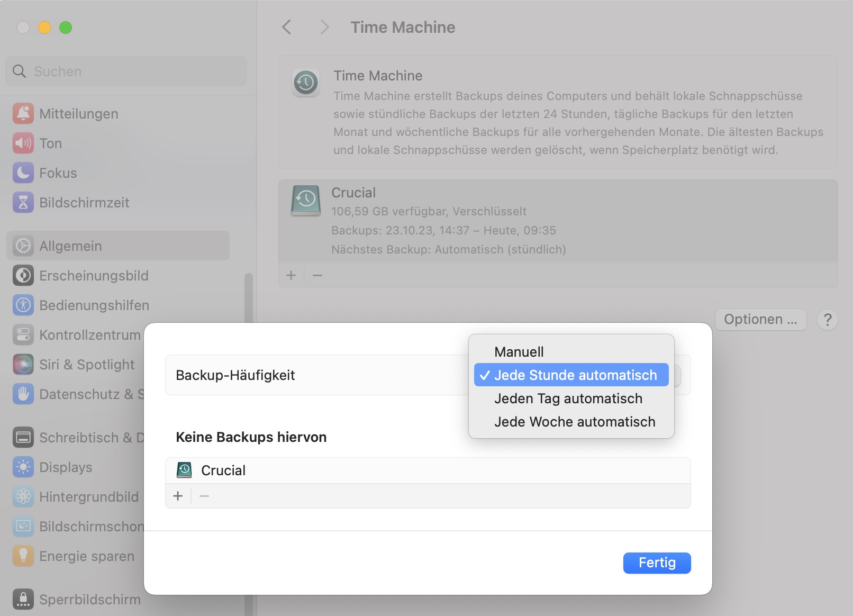Open Bildschirmzeit hourglass icon

[23, 203]
